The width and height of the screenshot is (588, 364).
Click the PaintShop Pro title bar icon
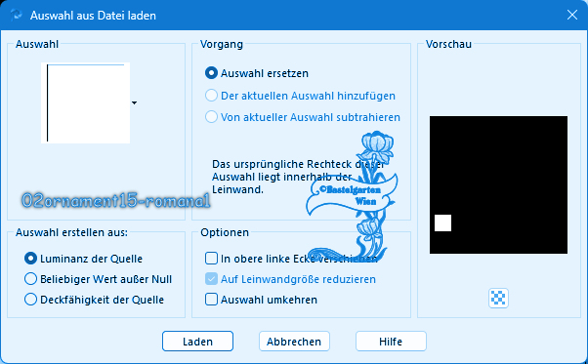point(17,15)
